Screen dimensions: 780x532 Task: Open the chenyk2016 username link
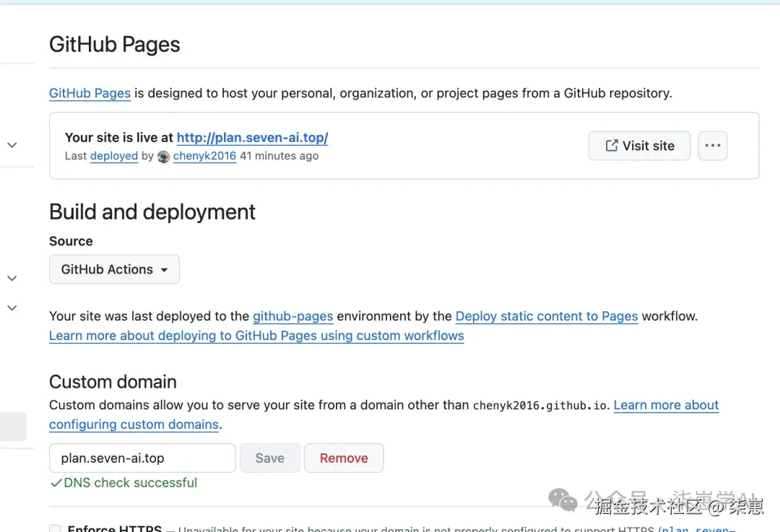(204, 156)
